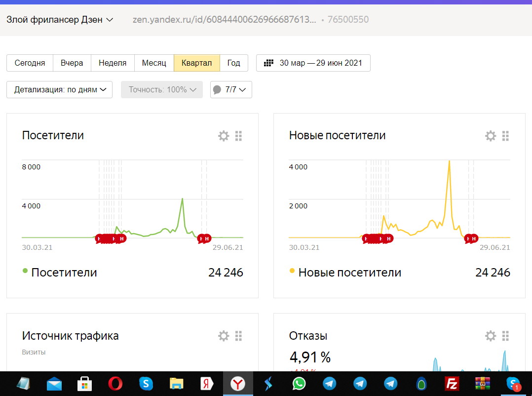This screenshot has width=532, height=396.
Task: Click the 8 000 axis label on Посетители chart
Action: [x=31, y=167]
